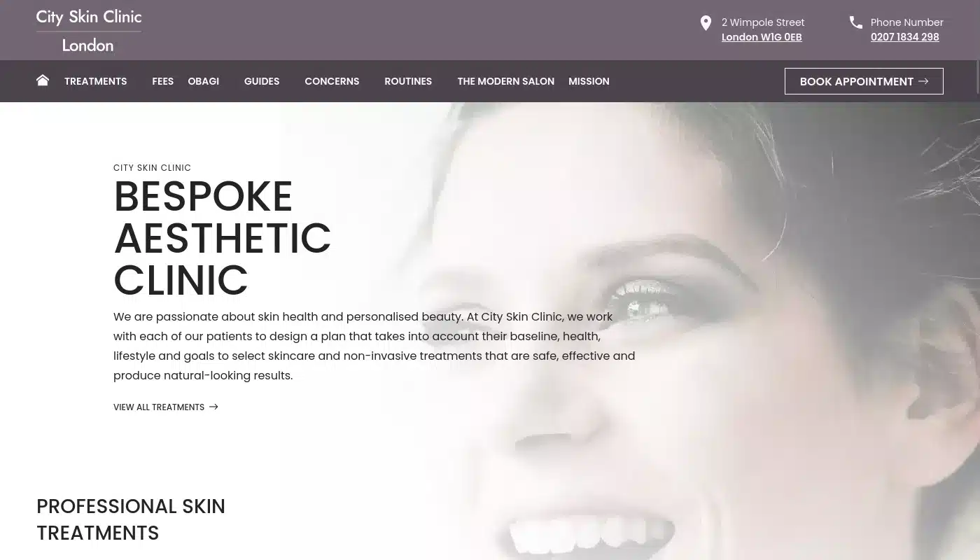980x560 pixels.
Task: Click the location pin icon
Action: tap(706, 23)
